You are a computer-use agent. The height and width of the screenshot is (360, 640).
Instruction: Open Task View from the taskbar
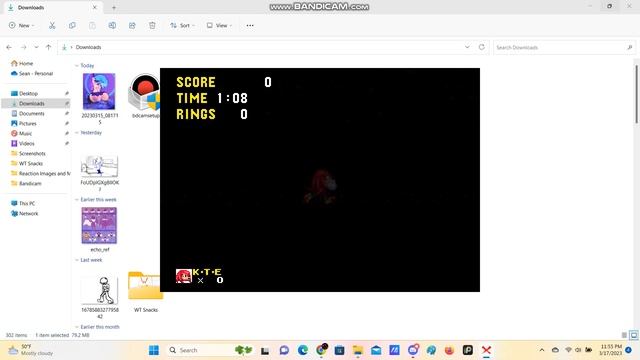tap(265, 350)
